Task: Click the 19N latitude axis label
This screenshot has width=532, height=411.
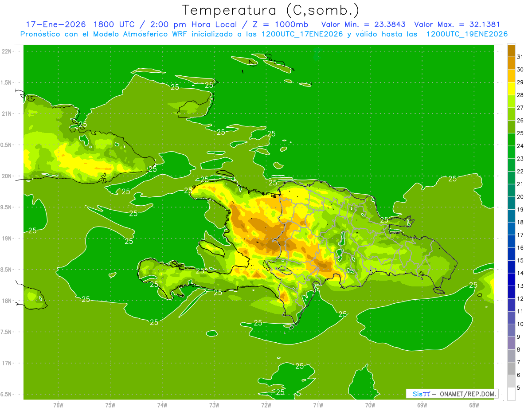Action: coord(8,239)
